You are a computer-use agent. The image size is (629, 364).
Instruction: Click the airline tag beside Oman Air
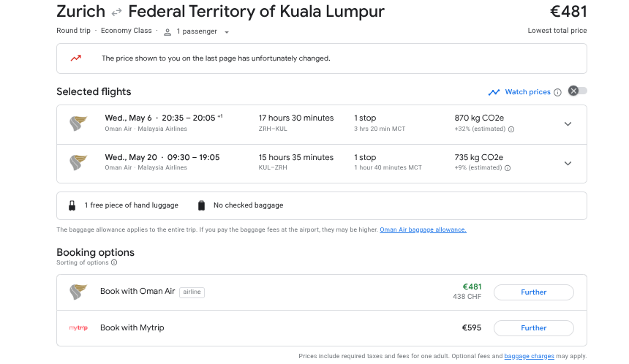pos(192,292)
